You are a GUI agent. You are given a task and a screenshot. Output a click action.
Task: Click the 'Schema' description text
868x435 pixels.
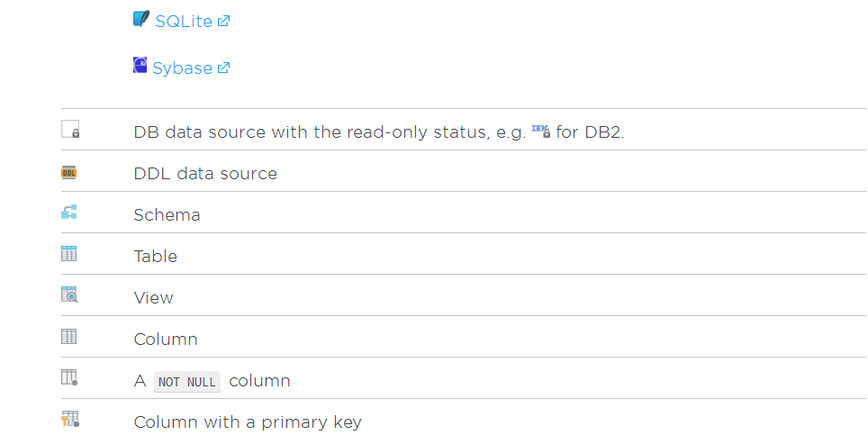tap(167, 214)
